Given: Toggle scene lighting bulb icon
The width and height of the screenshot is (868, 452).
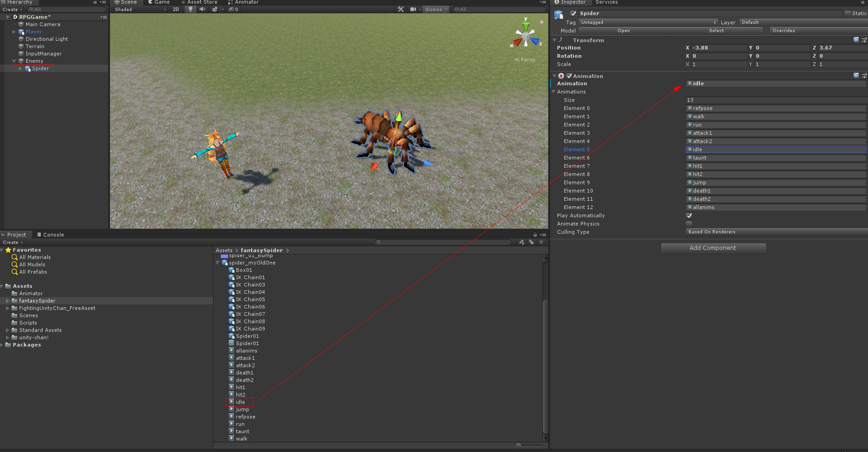Looking at the screenshot, I should pos(191,9).
